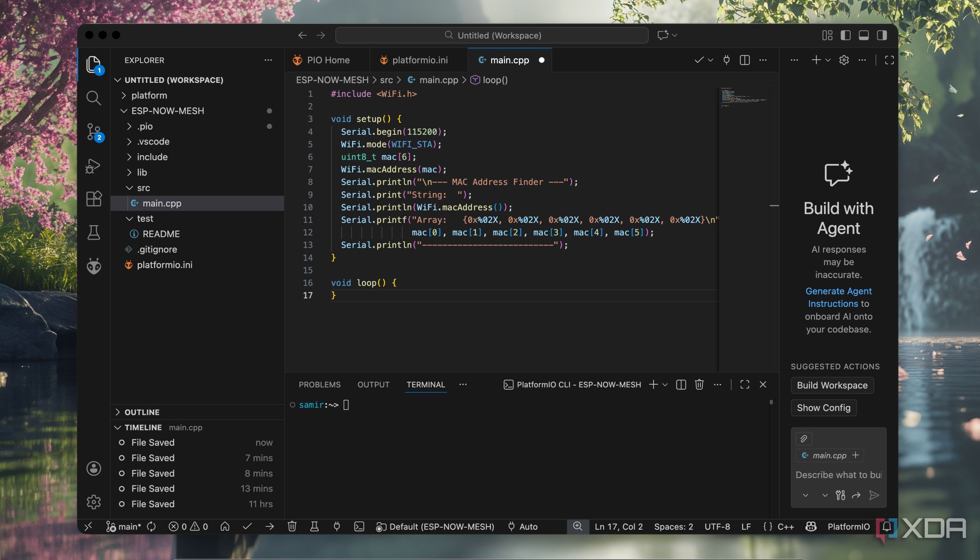Open the Testing flask icon in activity bar

coord(94,232)
